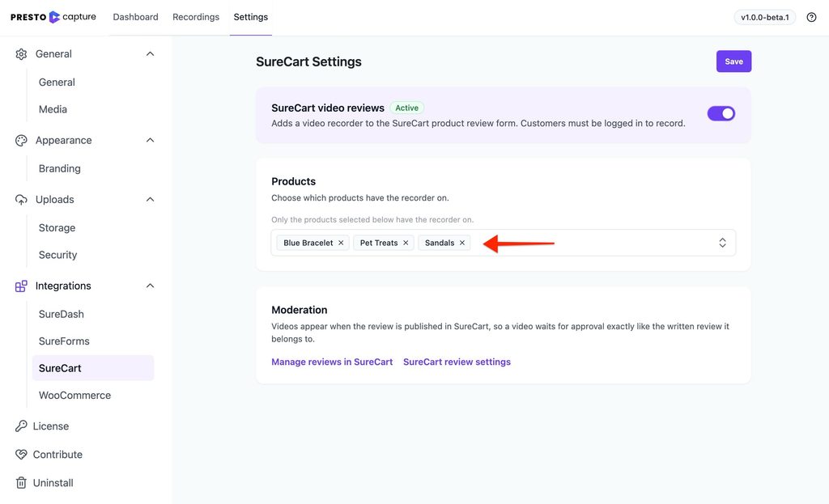Viewport: 829px width, 504px height.
Task: Open SureCart review settings link
Action: 457,362
